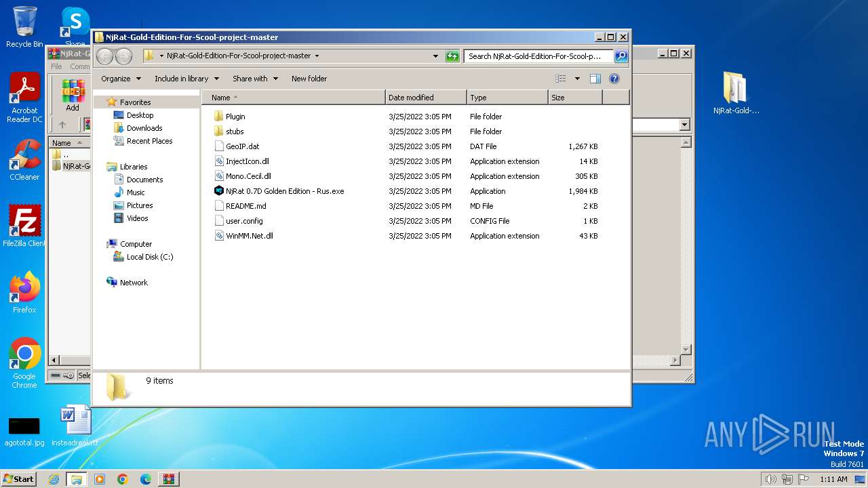Click the Explorer Back navigation button

105,56
